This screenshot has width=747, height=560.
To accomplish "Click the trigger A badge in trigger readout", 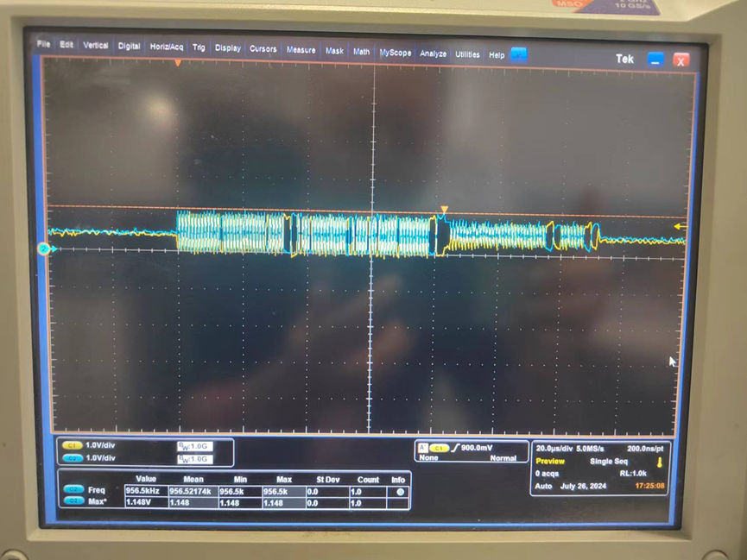I will [x=422, y=448].
